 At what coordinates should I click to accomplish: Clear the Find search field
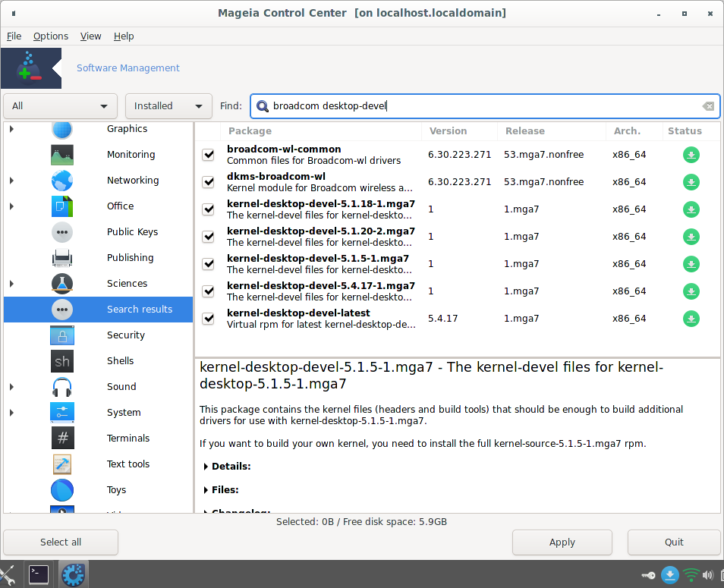tap(708, 106)
